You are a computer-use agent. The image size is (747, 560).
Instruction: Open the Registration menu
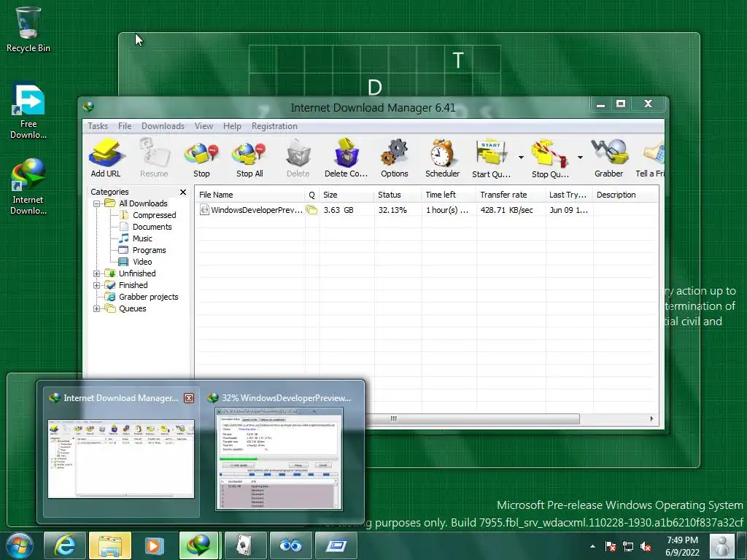point(274,126)
